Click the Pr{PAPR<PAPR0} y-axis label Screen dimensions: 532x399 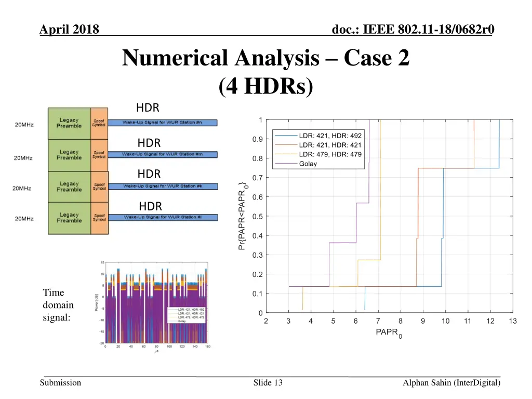click(x=242, y=216)
